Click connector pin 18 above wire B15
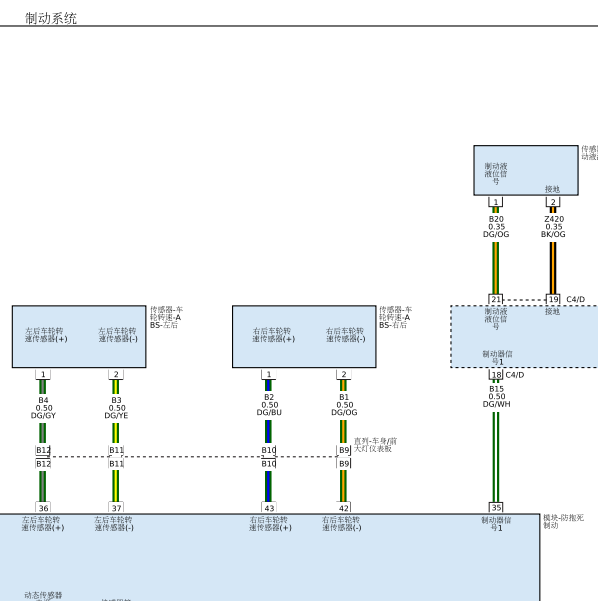Screen dimensions: 598x601 click(496, 375)
